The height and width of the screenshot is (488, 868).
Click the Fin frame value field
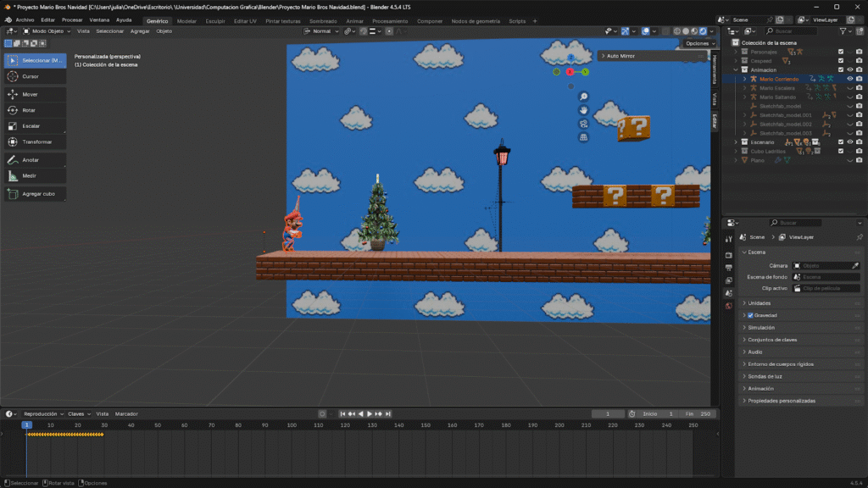coord(704,413)
